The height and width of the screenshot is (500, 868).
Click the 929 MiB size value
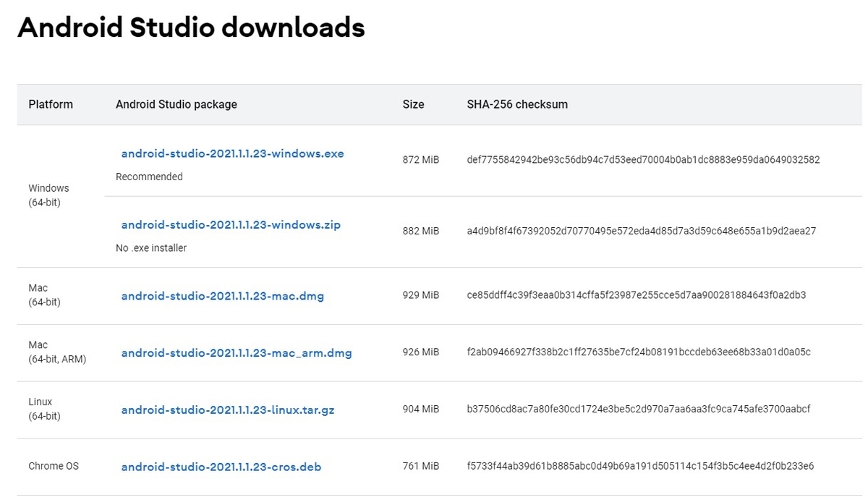(421, 295)
